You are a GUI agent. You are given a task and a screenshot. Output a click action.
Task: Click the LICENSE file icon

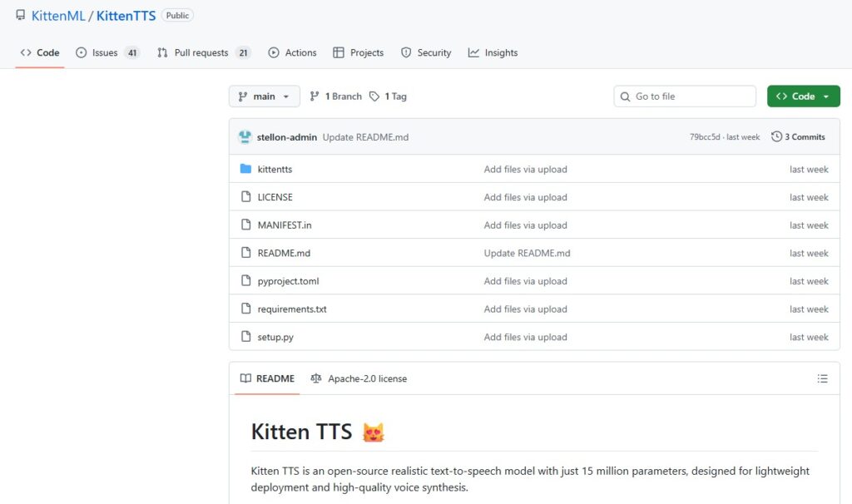(246, 196)
